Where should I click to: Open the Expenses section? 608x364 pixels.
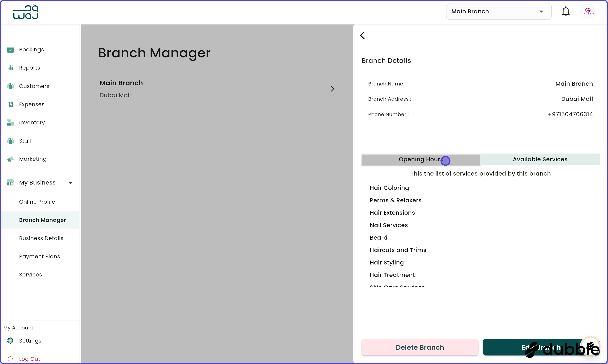[x=32, y=104]
